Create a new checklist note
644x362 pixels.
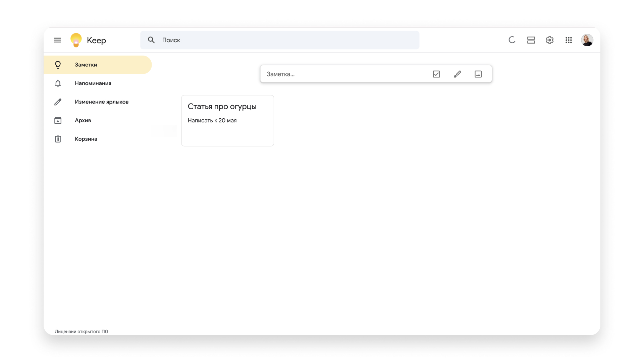pyautogui.click(x=436, y=74)
